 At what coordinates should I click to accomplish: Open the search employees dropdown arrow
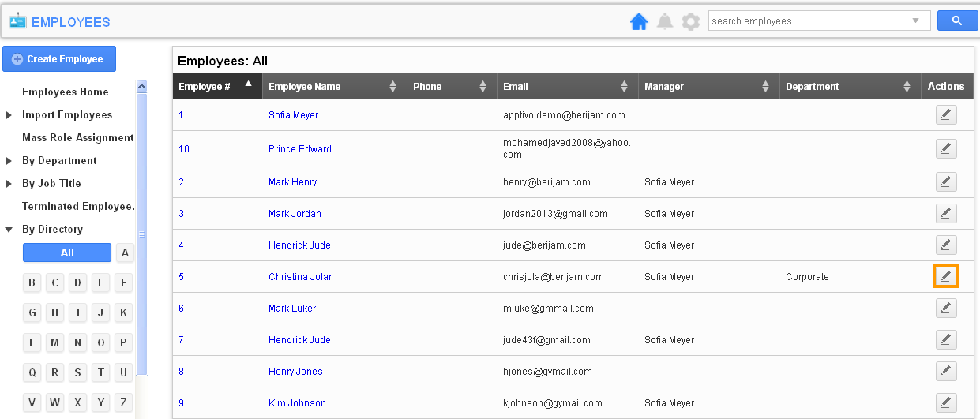[915, 21]
